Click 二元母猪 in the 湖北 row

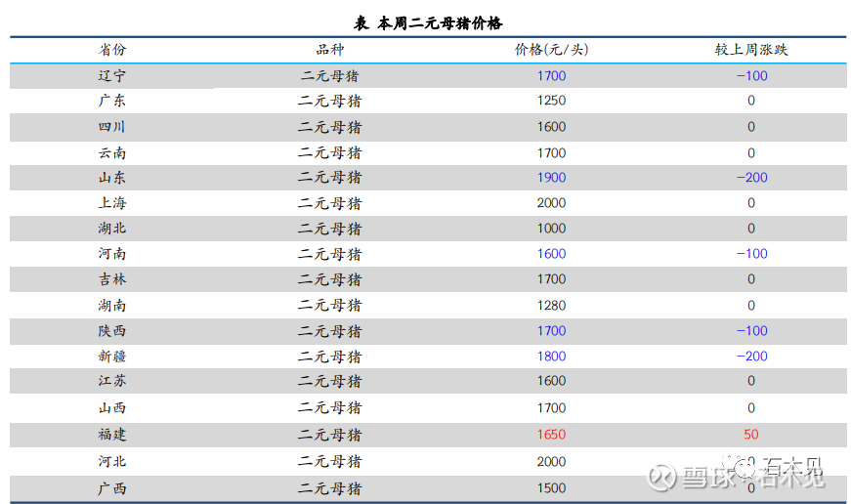[330, 229]
